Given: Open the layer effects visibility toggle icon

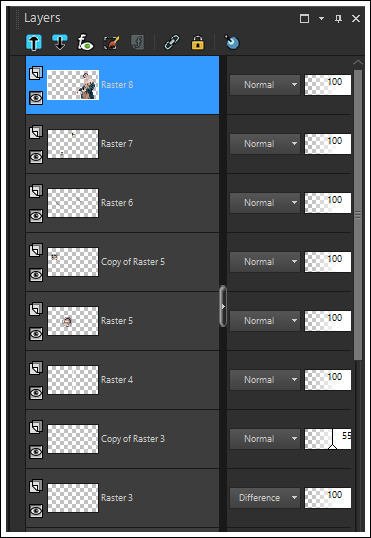Looking at the screenshot, I should tap(85, 43).
